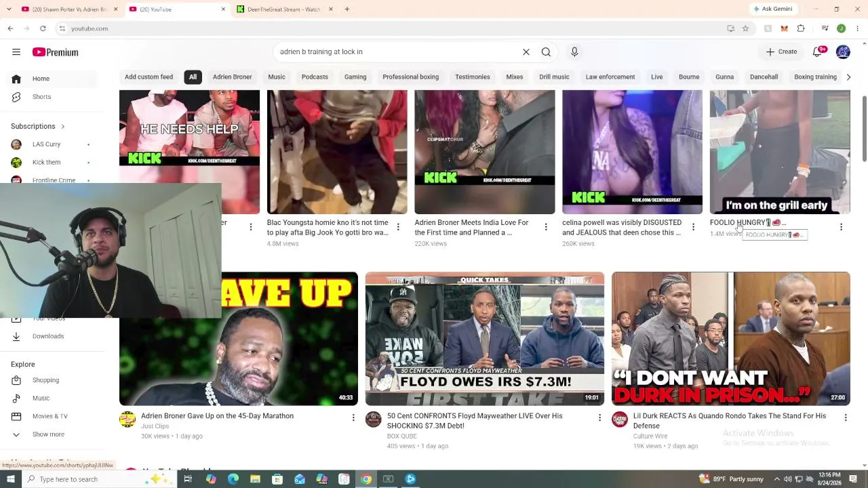The image size is (868, 488).
Task: Go back with the browser back arrow
Action: coord(10,28)
